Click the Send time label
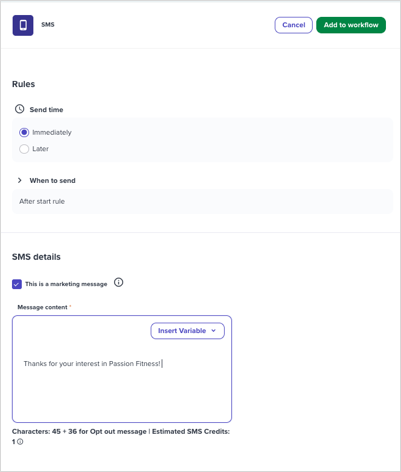This screenshot has height=472, width=401. click(x=46, y=110)
